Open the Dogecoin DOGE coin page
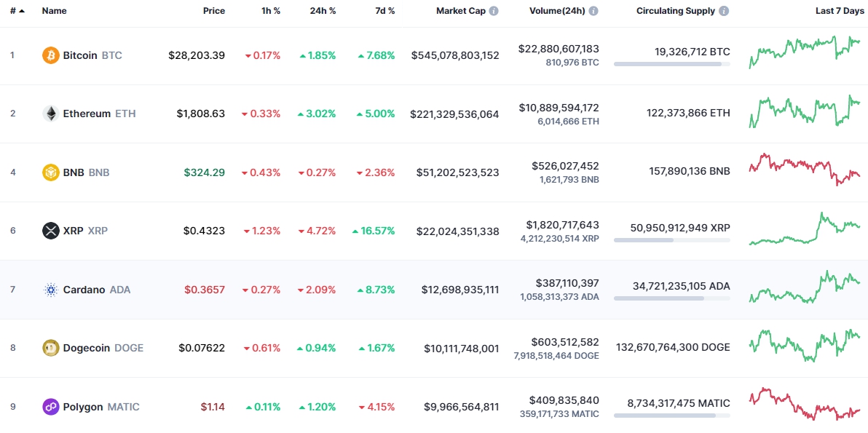Image resolution: width=868 pixels, height=433 pixels. point(103,348)
